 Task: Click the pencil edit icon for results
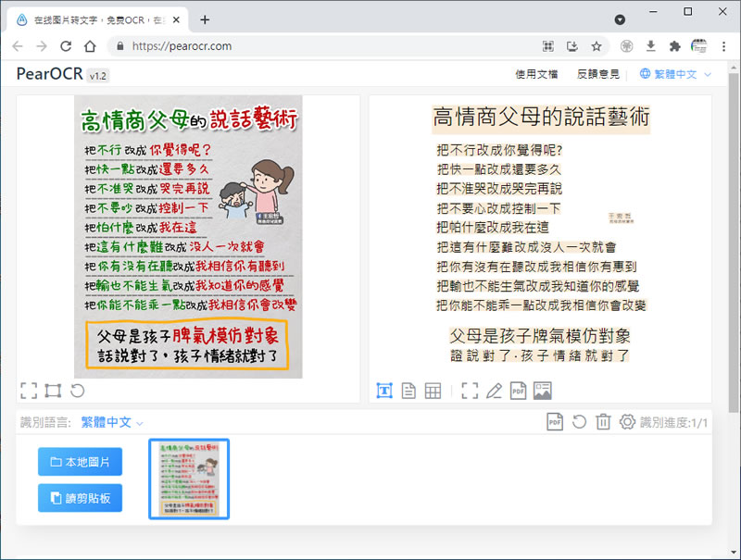click(495, 391)
